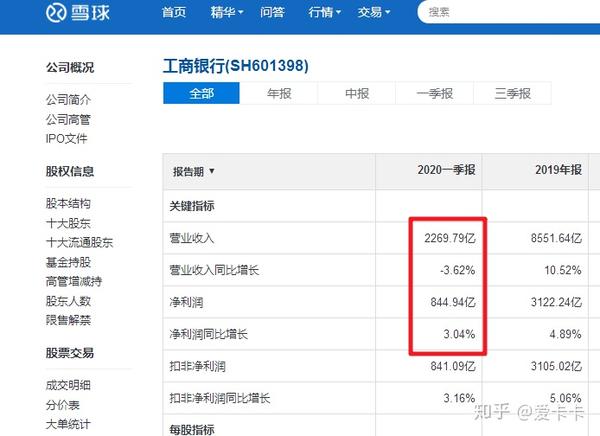Click the 3122.24亿 net profit value
Image resolution: width=600 pixels, height=436 pixels.
[x=556, y=302]
